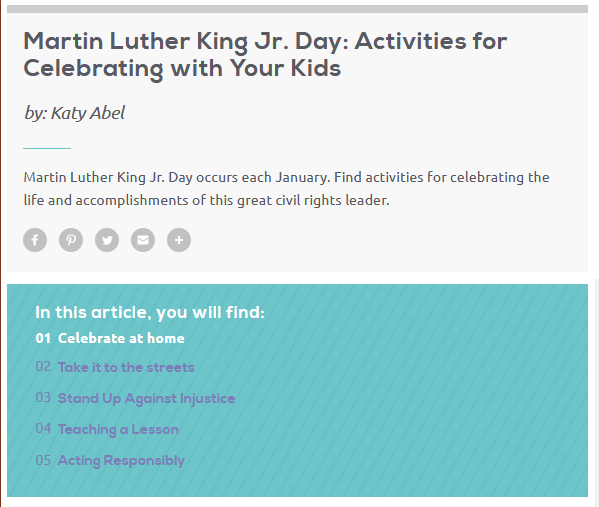The image size is (599, 507).
Task: Open more sharing options plus icon
Action: [179, 240]
